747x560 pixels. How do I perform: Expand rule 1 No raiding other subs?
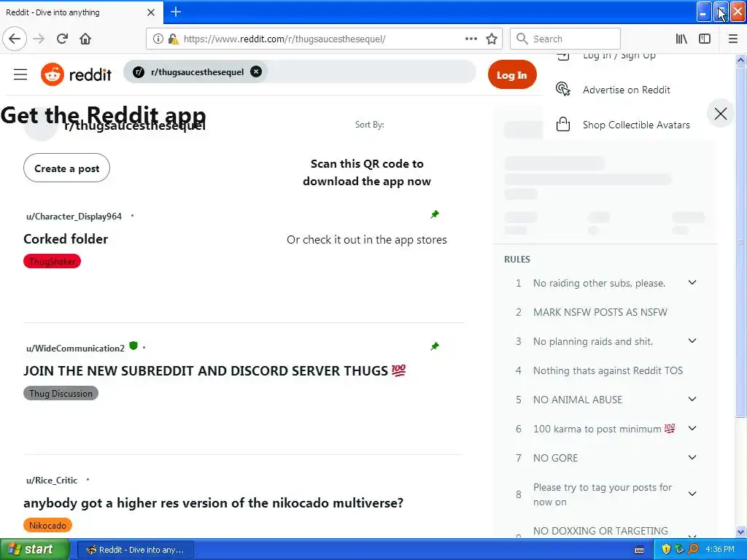click(x=692, y=282)
